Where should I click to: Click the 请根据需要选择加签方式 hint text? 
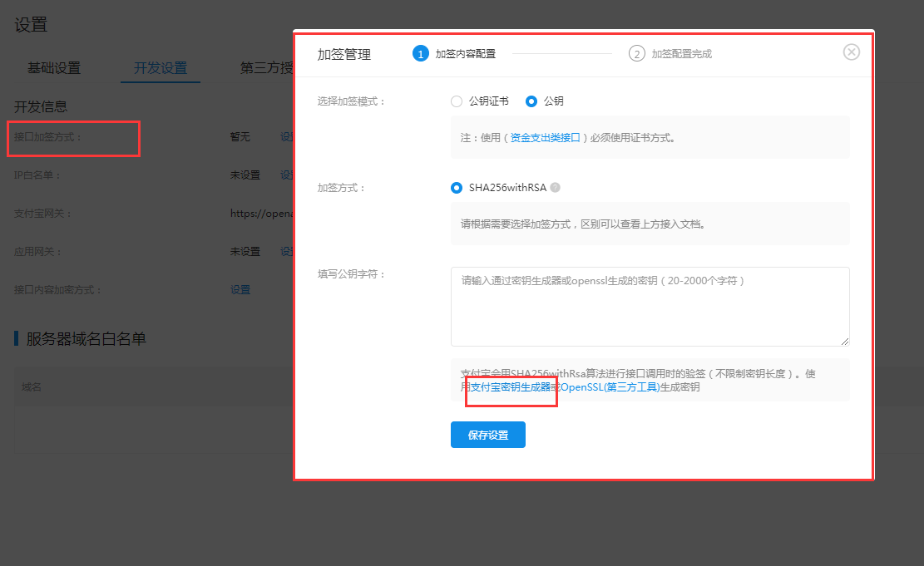click(583, 224)
